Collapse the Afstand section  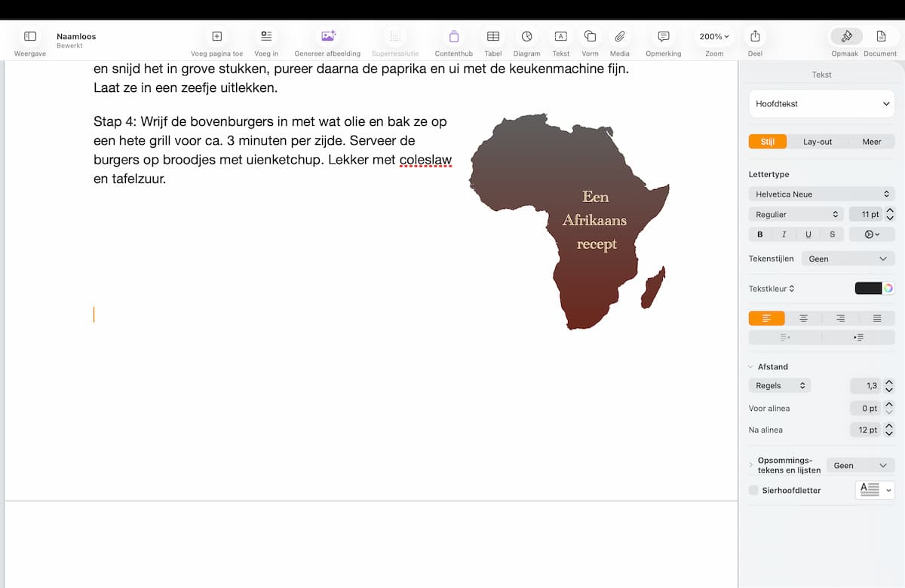pyautogui.click(x=750, y=367)
